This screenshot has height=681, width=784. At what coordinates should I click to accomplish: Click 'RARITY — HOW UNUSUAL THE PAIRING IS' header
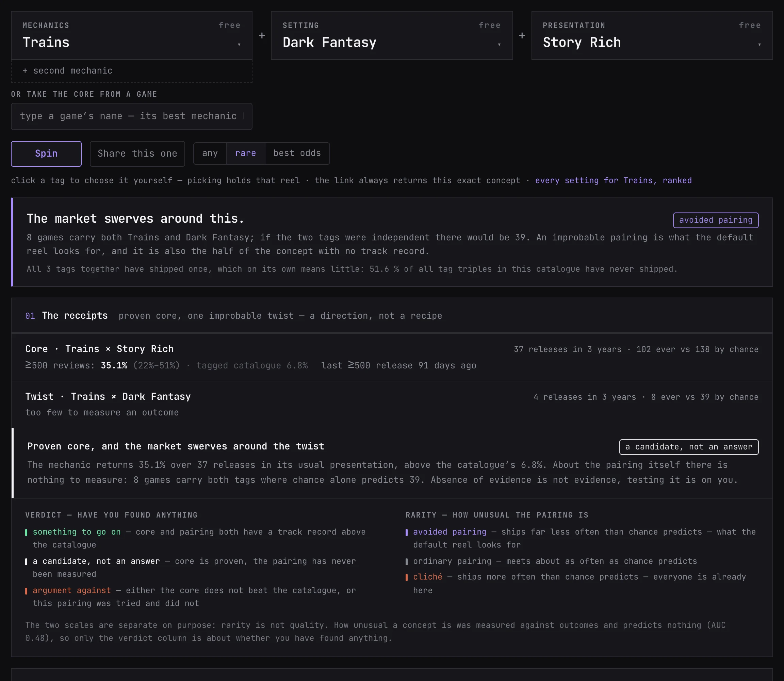pyautogui.click(x=497, y=515)
